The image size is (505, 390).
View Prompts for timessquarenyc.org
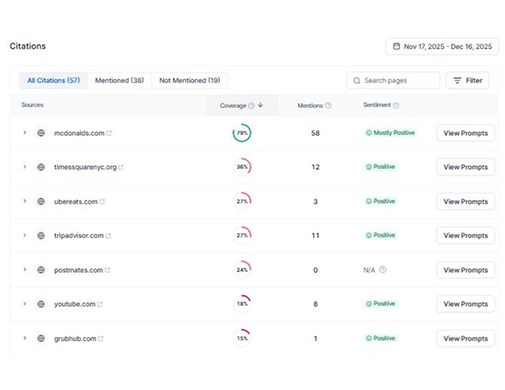[x=465, y=167]
